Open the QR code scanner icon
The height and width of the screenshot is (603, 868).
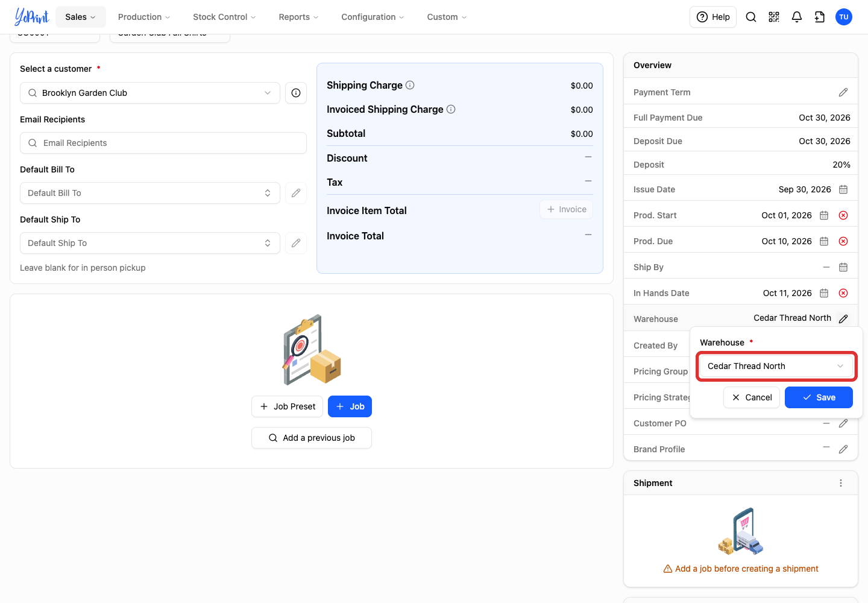click(774, 17)
